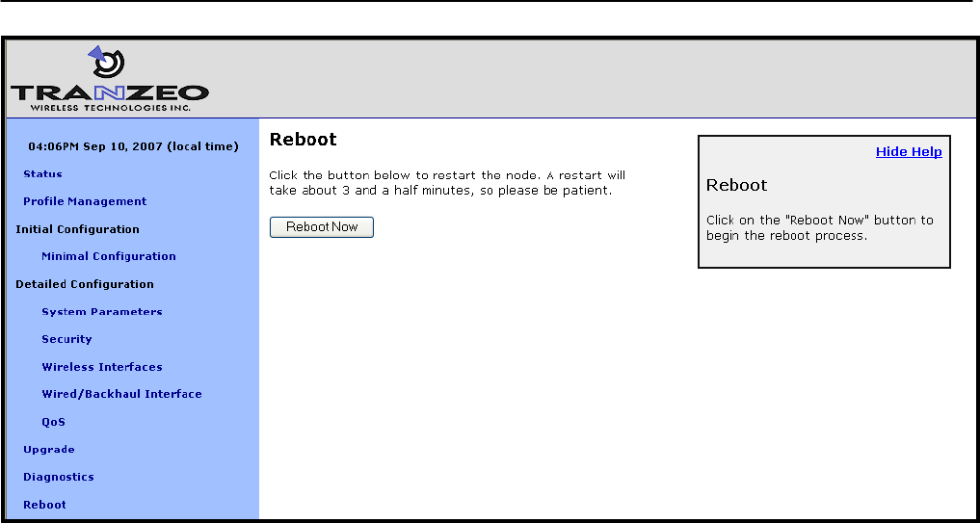Open Minimal Configuration page
The image size is (980, 523).
[x=109, y=256]
